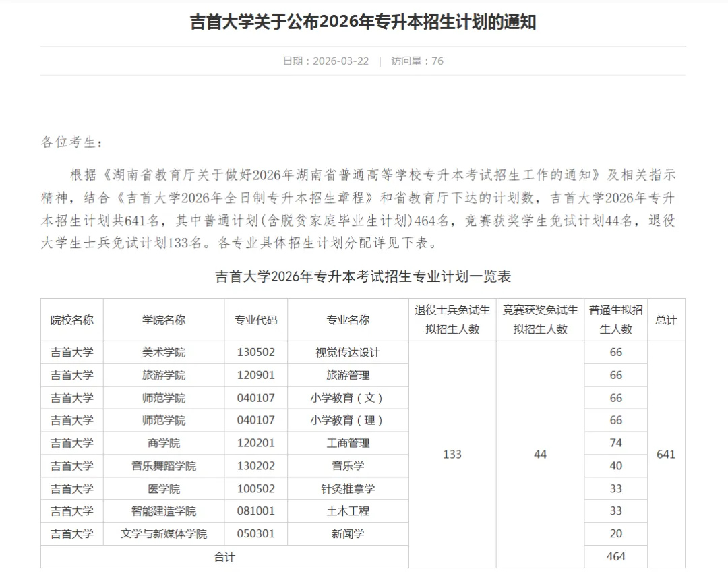728x584 pixels.
Task: Select the 专业名称 column header
Action: [348, 320]
